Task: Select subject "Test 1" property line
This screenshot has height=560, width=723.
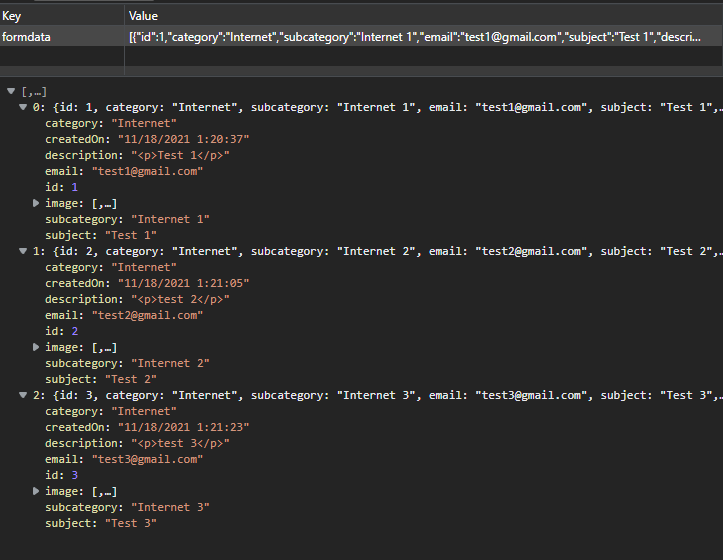Action: pos(101,235)
